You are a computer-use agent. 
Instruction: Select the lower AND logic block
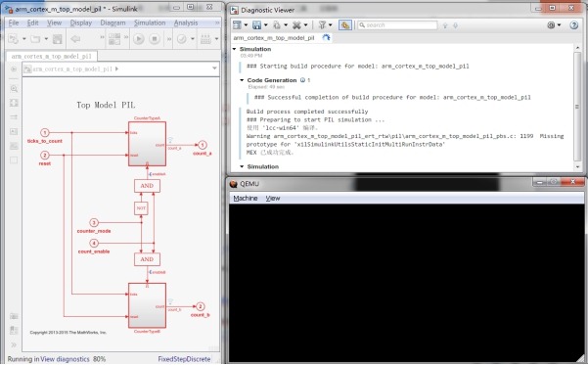[x=147, y=259]
